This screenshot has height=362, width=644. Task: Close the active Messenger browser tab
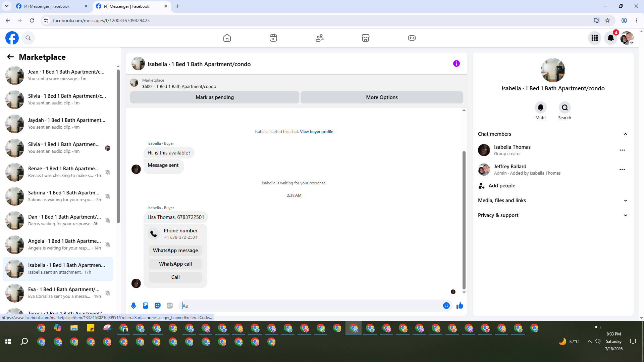coord(166,6)
